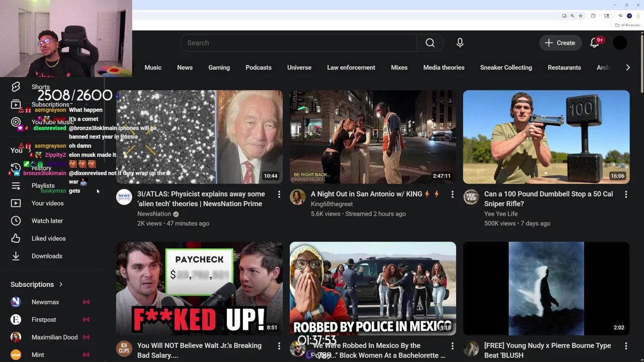The height and width of the screenshot is (362, 644).
Task: Open All Bookmarks folder
Action: [x=627, y=25]
